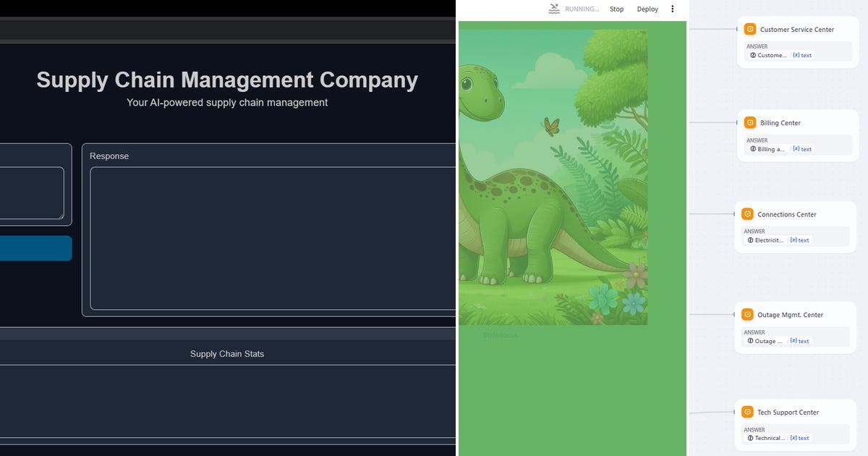
Task: Click the Billing answer field inside Billing Center
Action: coord(768,148)
